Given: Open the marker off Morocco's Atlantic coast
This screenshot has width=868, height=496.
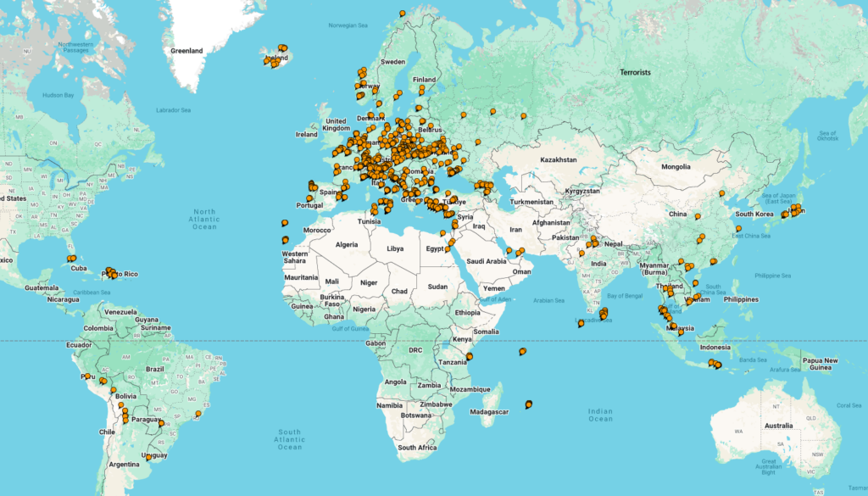Looking at the screenshot, I should coord(284,224).
